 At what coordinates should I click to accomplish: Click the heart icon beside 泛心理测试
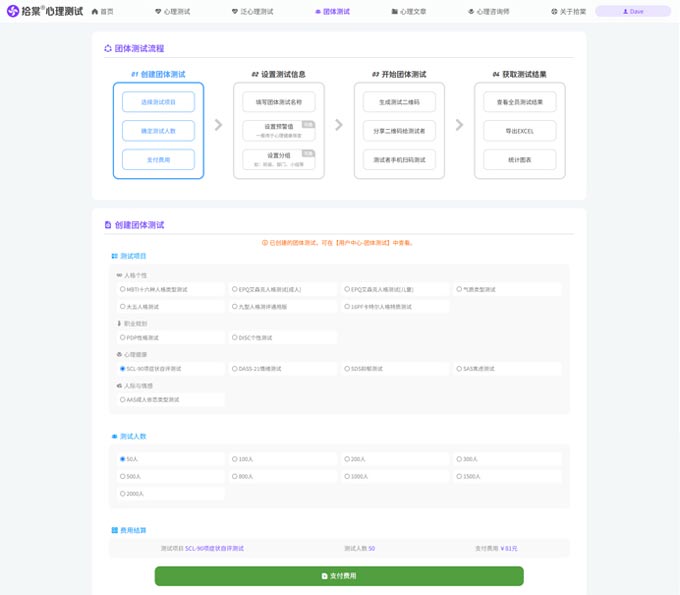[x=235, y=12]
